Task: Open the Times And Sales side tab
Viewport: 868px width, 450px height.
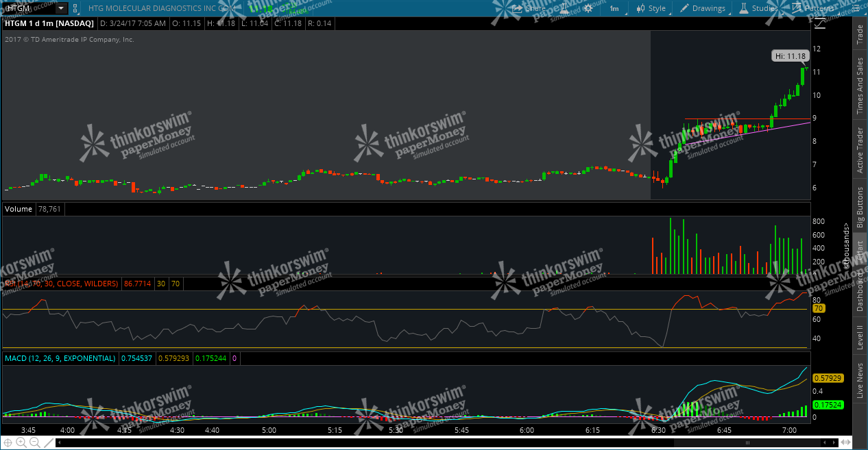Action: tap(860, 86)
